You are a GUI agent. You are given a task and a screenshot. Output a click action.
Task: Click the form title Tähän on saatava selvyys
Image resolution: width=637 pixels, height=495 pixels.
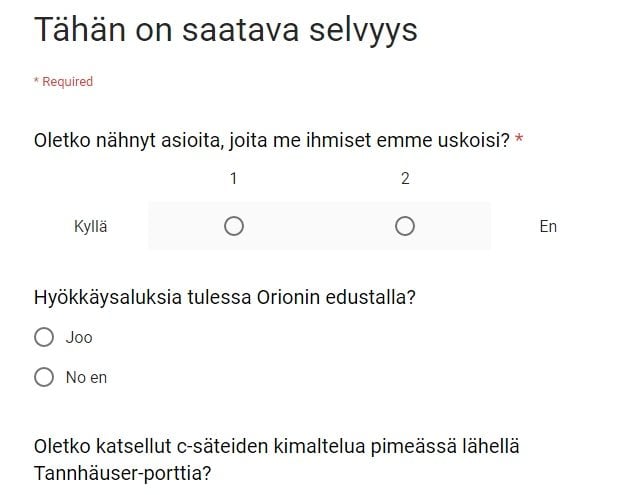point(226,30)
